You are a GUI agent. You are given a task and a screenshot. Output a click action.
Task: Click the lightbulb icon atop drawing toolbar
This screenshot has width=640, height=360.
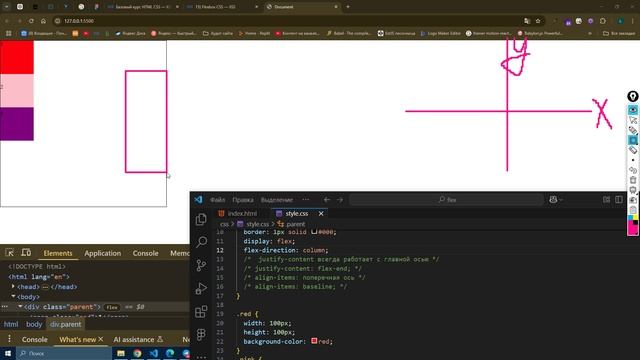[x=633, y=97]
